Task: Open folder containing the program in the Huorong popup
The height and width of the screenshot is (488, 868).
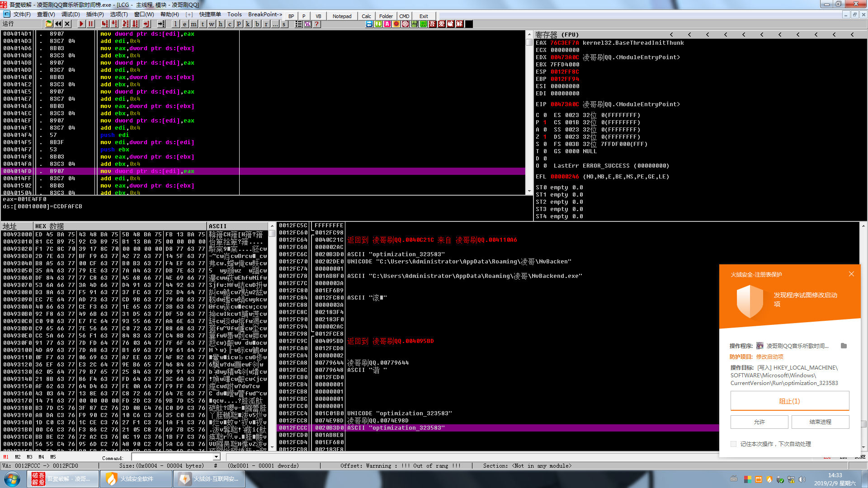Action: pos(844,346)
